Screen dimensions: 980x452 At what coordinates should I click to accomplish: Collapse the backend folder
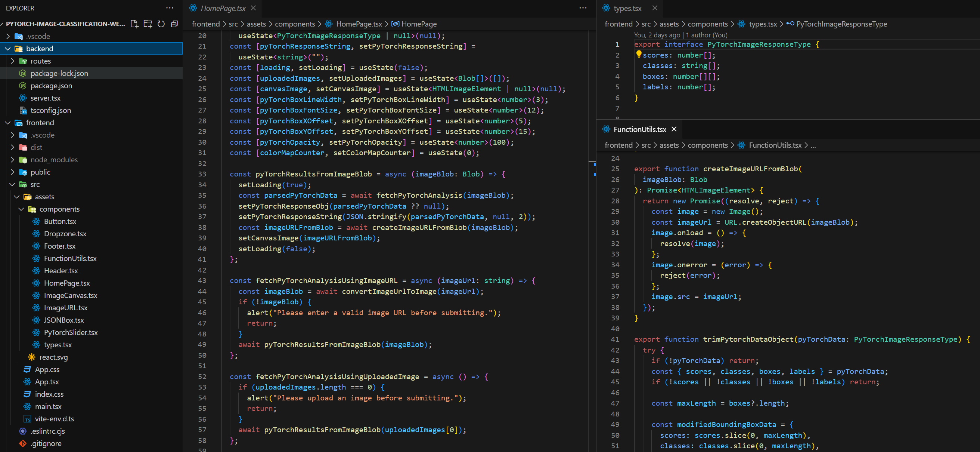(x=8, y=49)
